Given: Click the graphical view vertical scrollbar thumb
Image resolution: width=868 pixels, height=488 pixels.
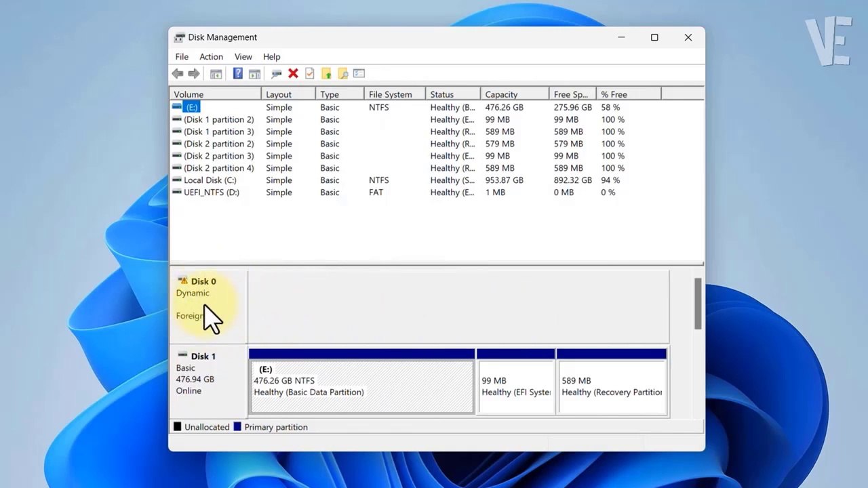Looking at the screenshot, I should pyautogui.click(x=698, y=304).
